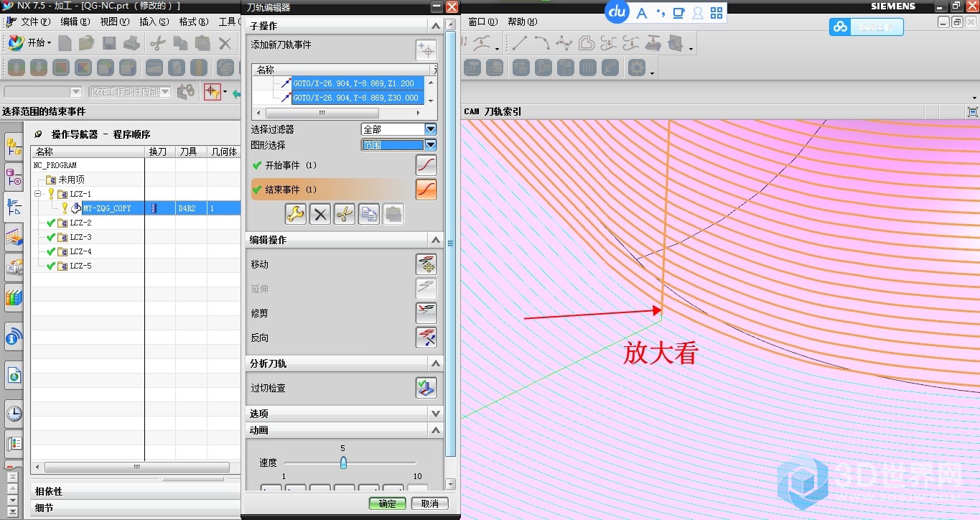Open the books library sidebar icon
The width and height of the screenshot is (980, 520).
click(14, 296)
